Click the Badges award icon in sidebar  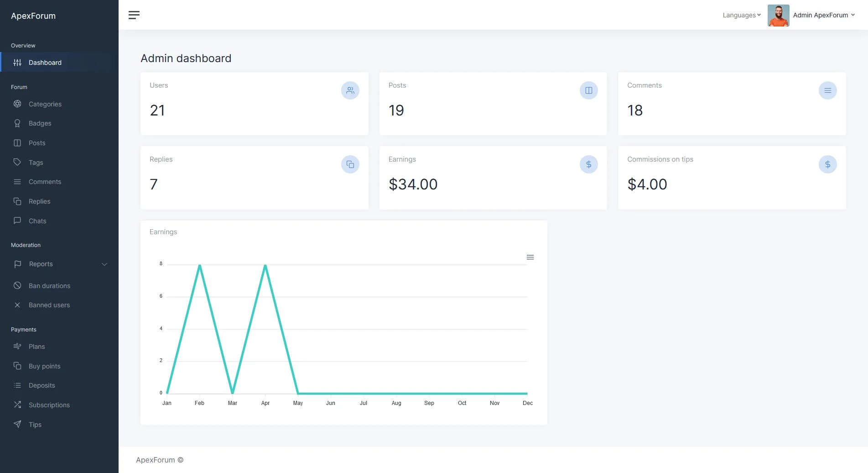pos(17,123)
